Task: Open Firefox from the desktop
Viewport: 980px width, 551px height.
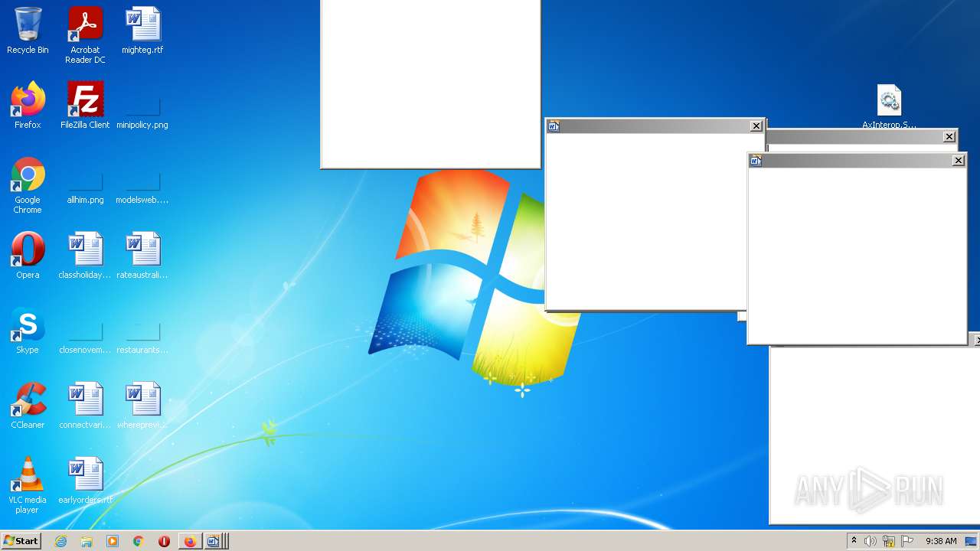Action: click(x=28, y=106)
